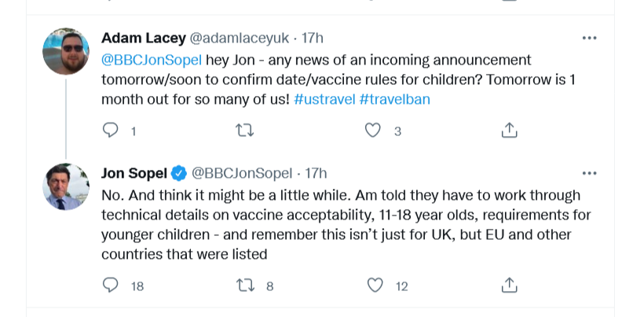Viewport: 644px width, 317px height.
Task: Open more options on Jon Sopel's tweet
Action: (x=588, y=173)
